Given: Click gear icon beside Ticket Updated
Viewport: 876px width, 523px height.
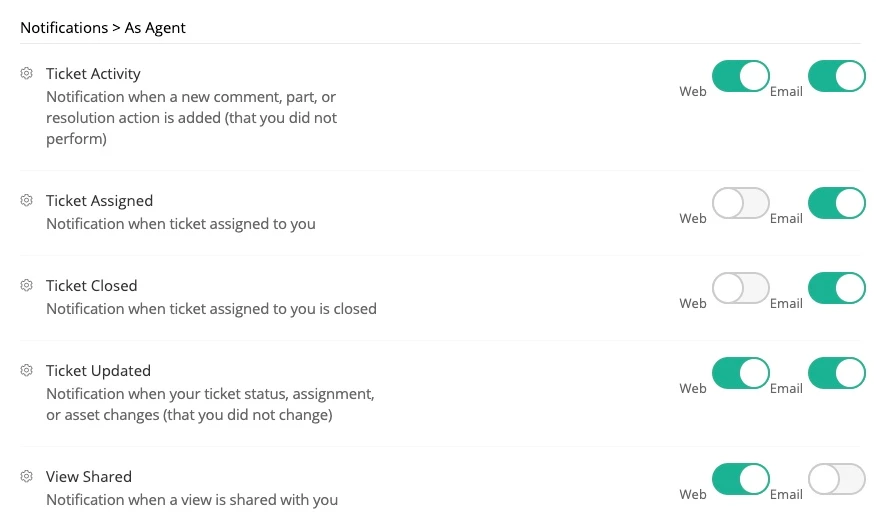Looking at the screenshot, I should point(27,371).
